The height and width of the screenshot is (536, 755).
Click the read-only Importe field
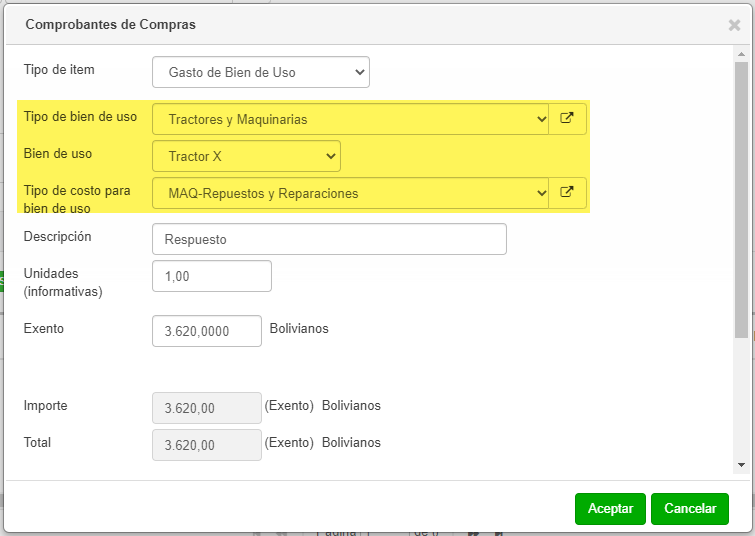point(207,408)
